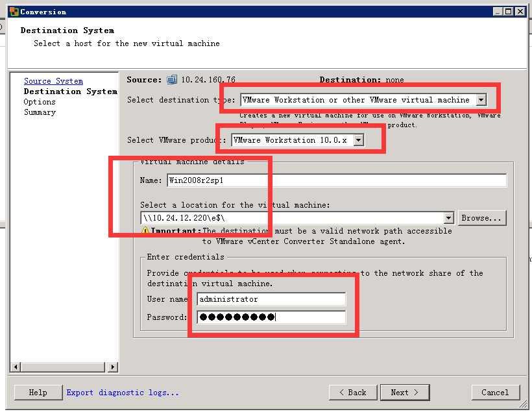Open the destination type dropdown arrow

click(x=481, y=100)
